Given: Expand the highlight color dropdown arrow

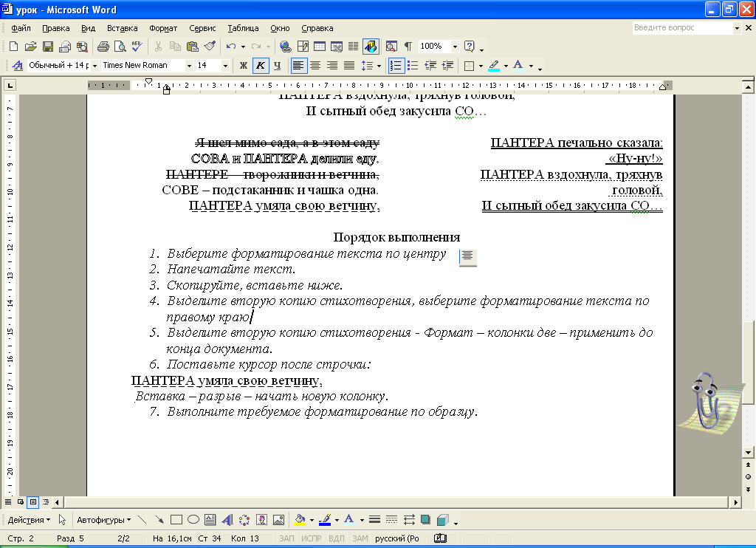Looking at the screenshot, I should pyautogui.click(x=506, y=65).
